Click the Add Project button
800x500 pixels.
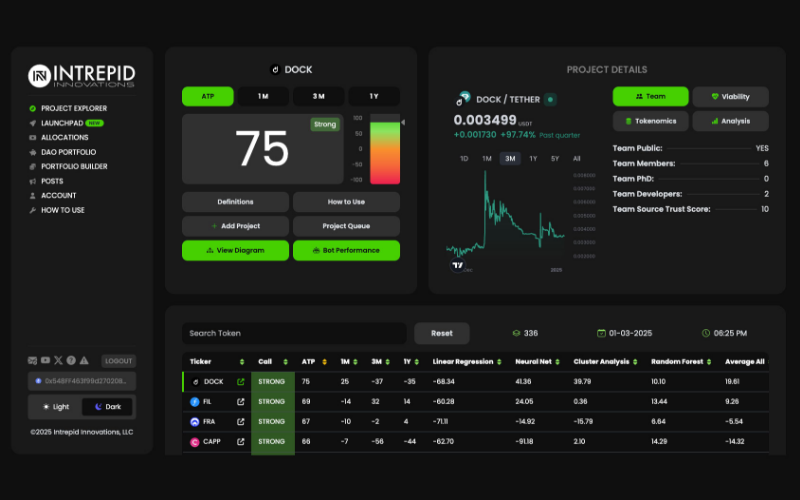pyautogui.click(x=235, y=226)
